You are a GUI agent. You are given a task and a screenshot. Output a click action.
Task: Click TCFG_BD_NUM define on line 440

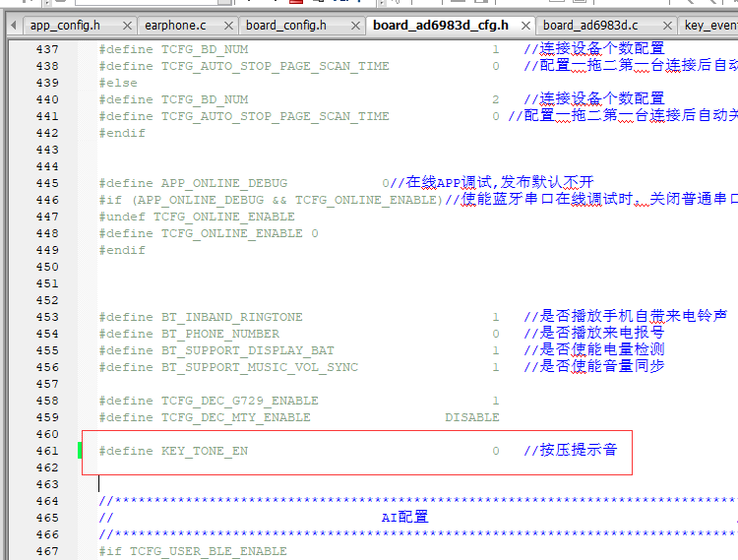(173, 99)
